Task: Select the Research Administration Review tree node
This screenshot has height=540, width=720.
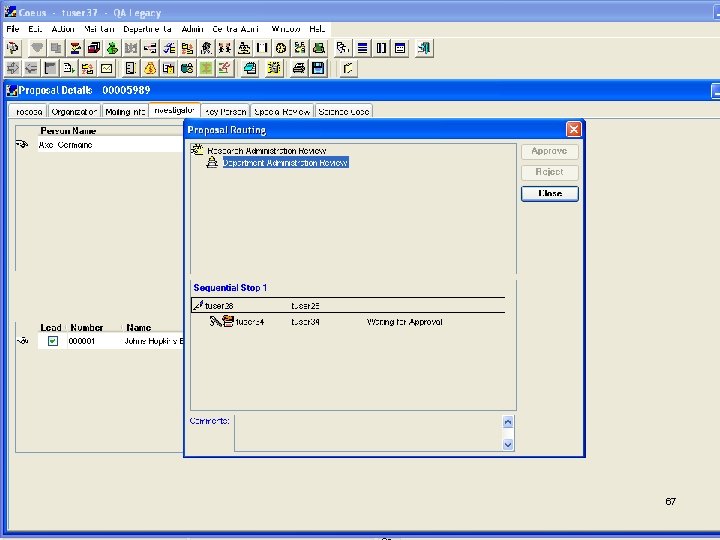Action: [x=266, y=151]
